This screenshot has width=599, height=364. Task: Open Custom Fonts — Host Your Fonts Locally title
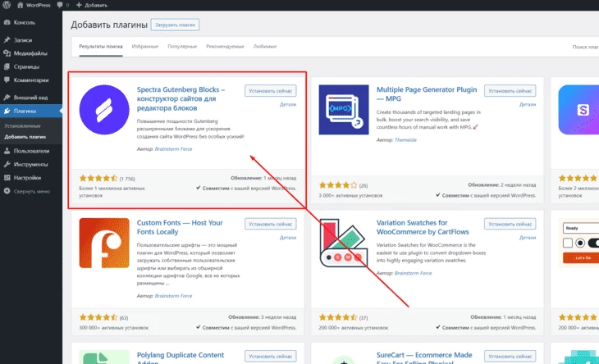coord(180,227)
